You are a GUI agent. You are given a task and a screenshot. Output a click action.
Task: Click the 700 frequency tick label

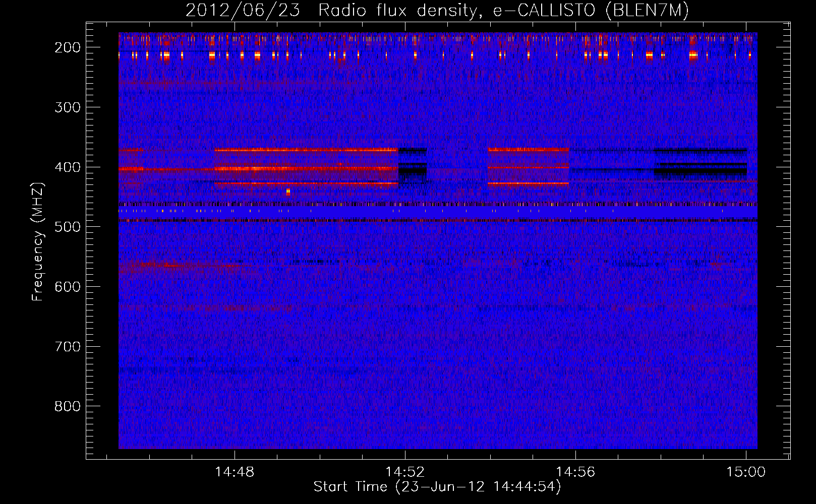(67, 347)
